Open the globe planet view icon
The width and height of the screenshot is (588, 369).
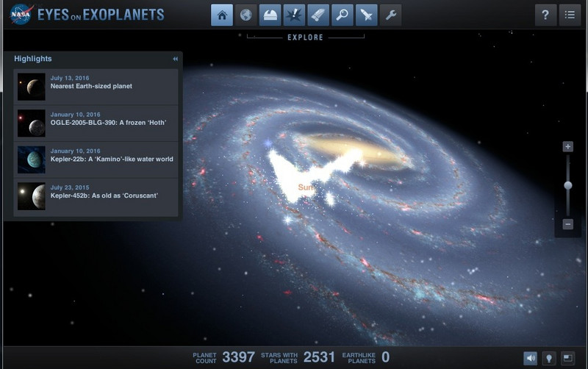point(246,15)
